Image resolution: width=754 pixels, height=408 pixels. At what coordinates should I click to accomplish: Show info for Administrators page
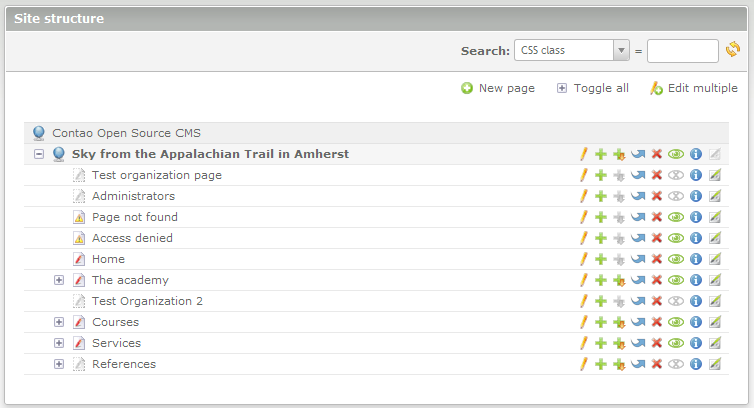[x=696, y=196]
